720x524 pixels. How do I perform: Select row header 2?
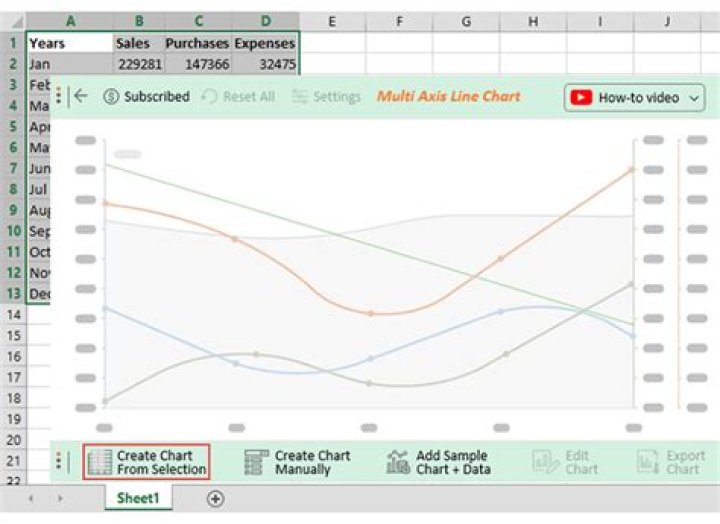pos(13,63)
